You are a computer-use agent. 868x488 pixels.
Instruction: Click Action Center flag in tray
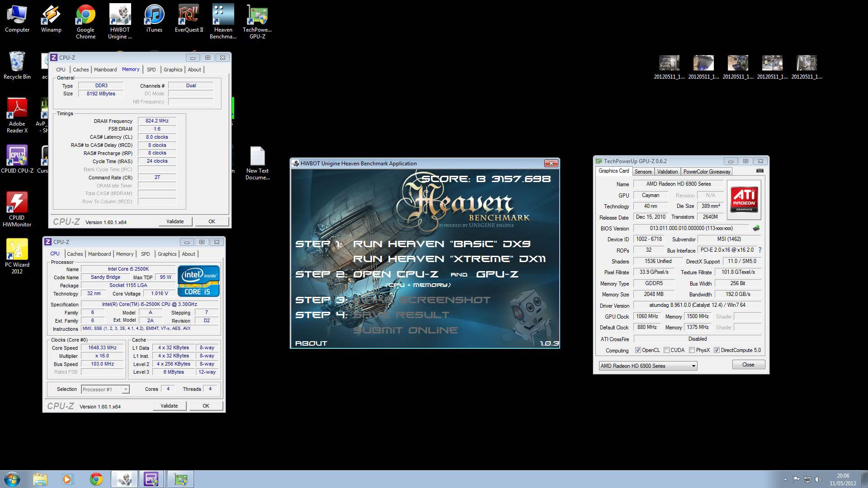click(796, 479)
